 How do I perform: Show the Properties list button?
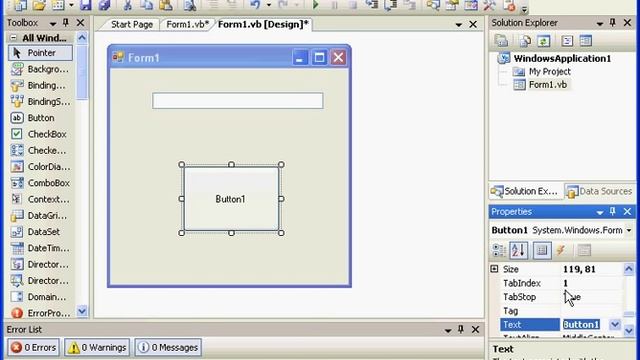click(542, 251)
